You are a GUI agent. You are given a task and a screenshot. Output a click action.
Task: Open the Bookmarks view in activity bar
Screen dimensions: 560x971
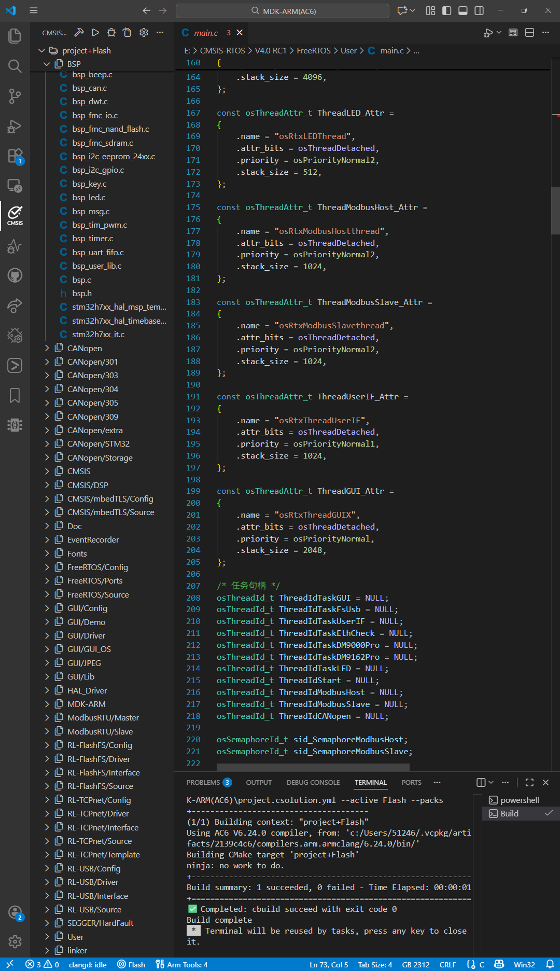tap(15, 396)
